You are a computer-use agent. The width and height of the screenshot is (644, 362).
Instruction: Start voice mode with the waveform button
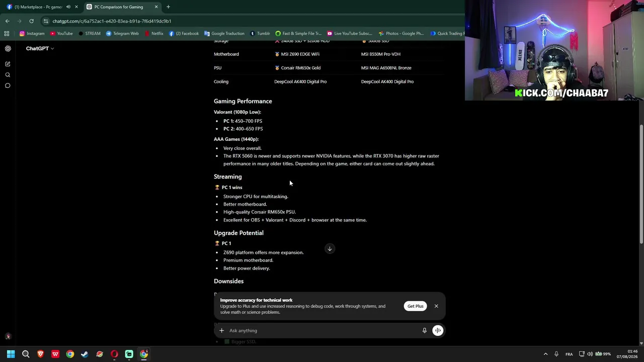coord(438,330)
